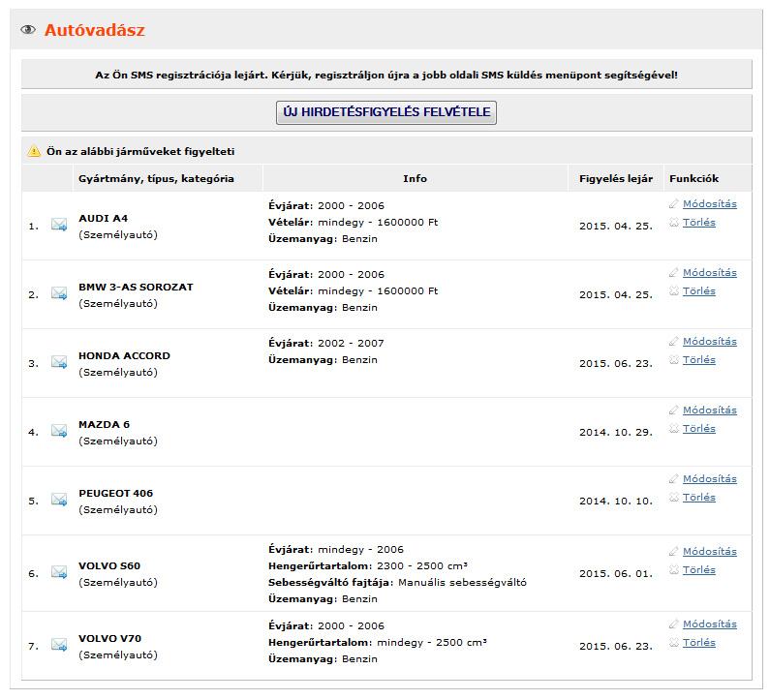
Task: Click the PEUGEOT 406 vehicle name
Action: click(x=116, y=494)
